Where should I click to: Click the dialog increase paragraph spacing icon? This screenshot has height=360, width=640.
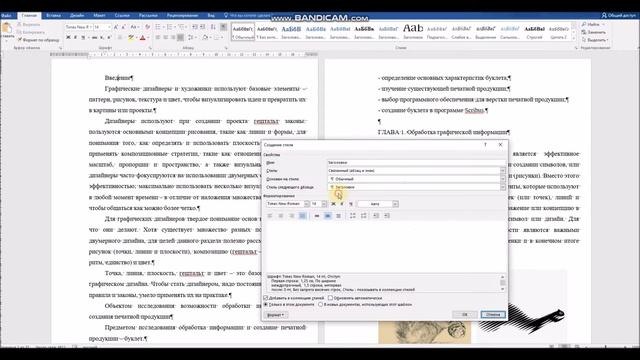coord(353,216)
